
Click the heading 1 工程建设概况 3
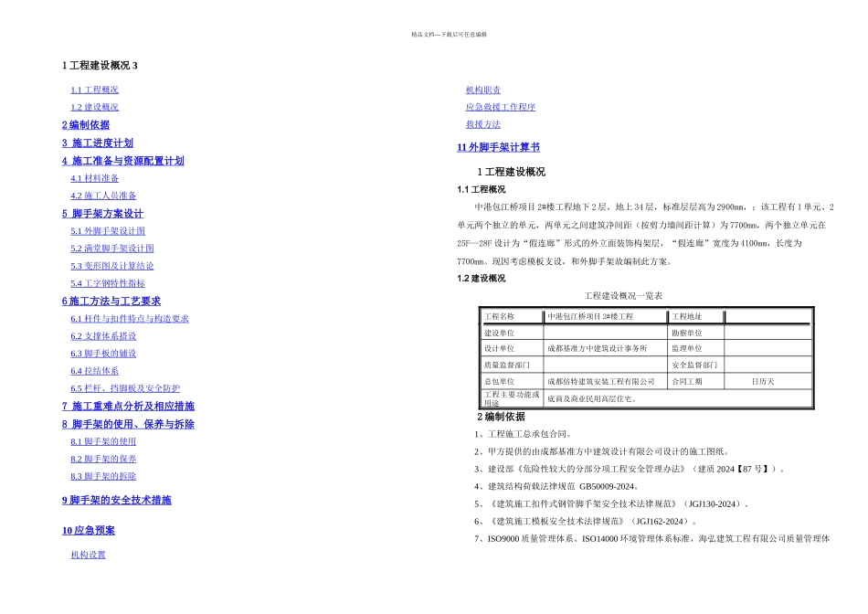(100, 66)
